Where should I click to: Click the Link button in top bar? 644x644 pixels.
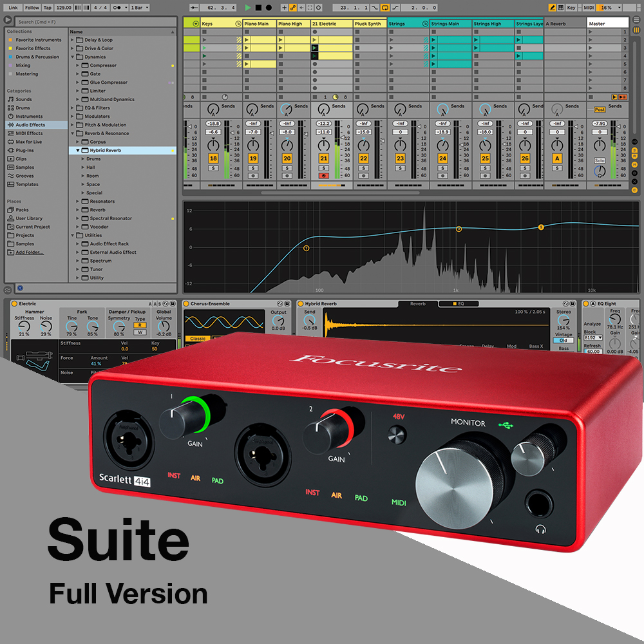tap(13, 7)
